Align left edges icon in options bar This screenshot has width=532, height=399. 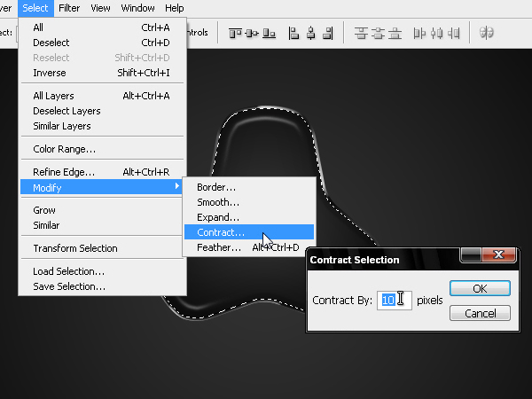tap(293, 34)
